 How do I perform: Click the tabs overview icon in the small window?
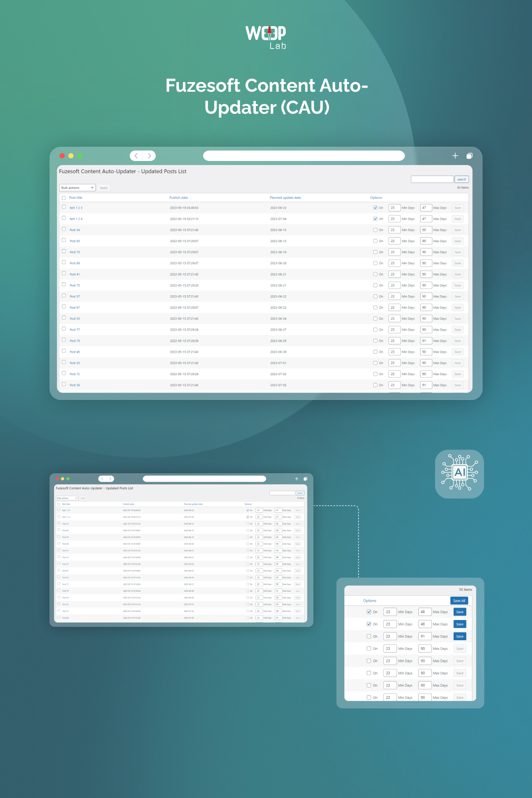pos(305,479)
